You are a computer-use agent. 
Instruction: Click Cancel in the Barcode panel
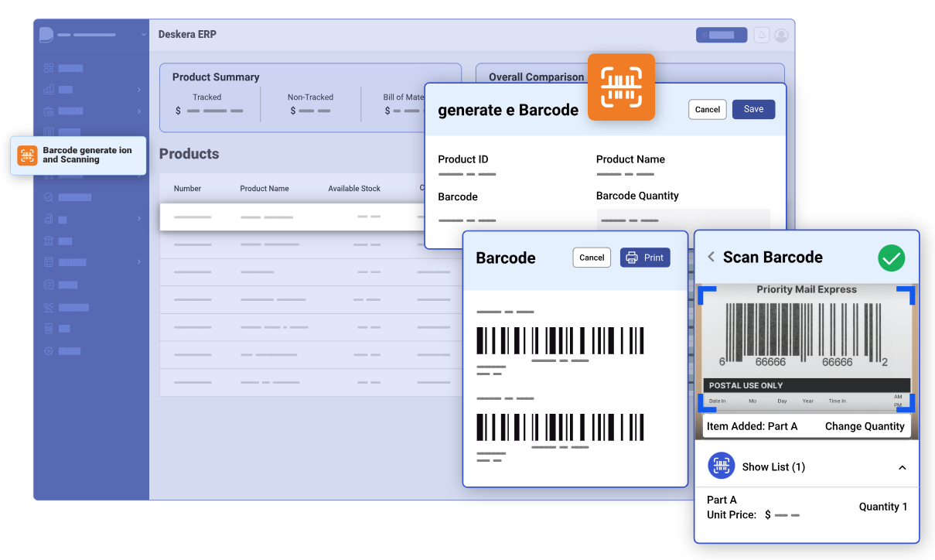[x=592, y=258]
